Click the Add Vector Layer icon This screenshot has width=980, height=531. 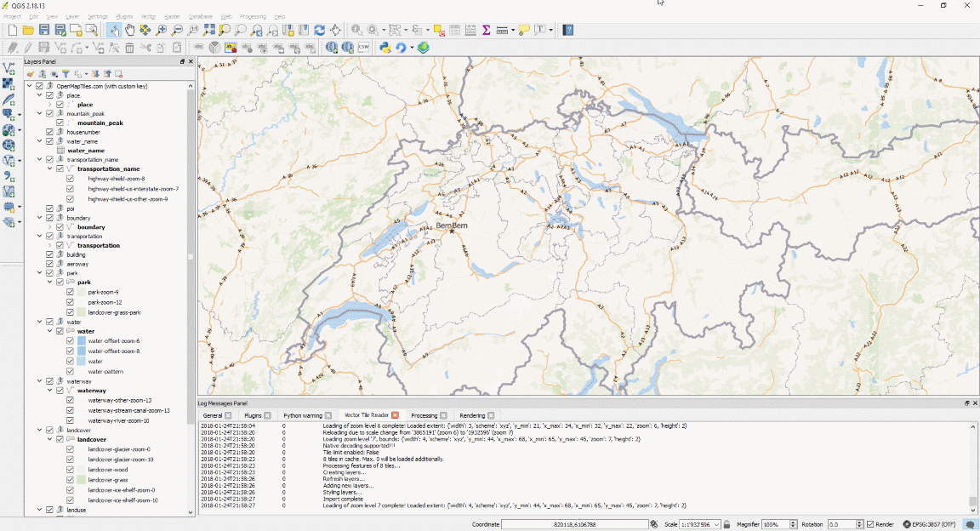[9, 67]
